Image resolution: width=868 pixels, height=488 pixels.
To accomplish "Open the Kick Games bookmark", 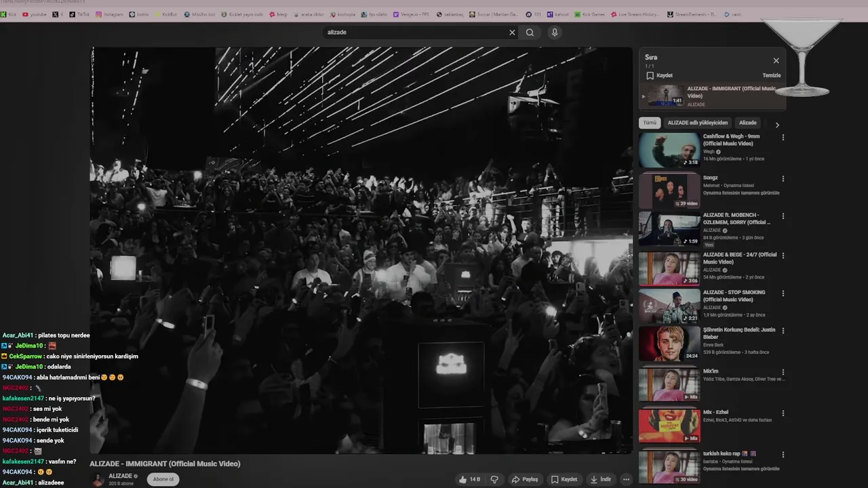I will [590, 14].
